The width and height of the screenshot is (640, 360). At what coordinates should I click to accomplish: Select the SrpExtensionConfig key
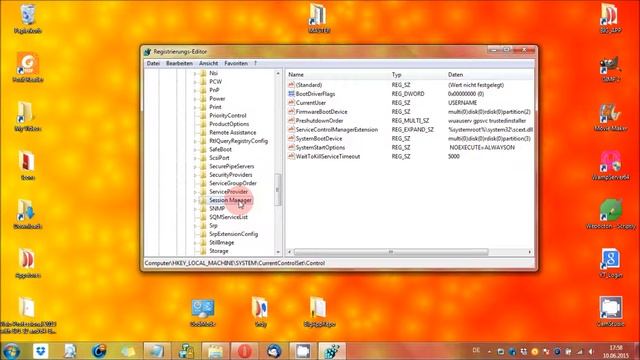point(233,234)
